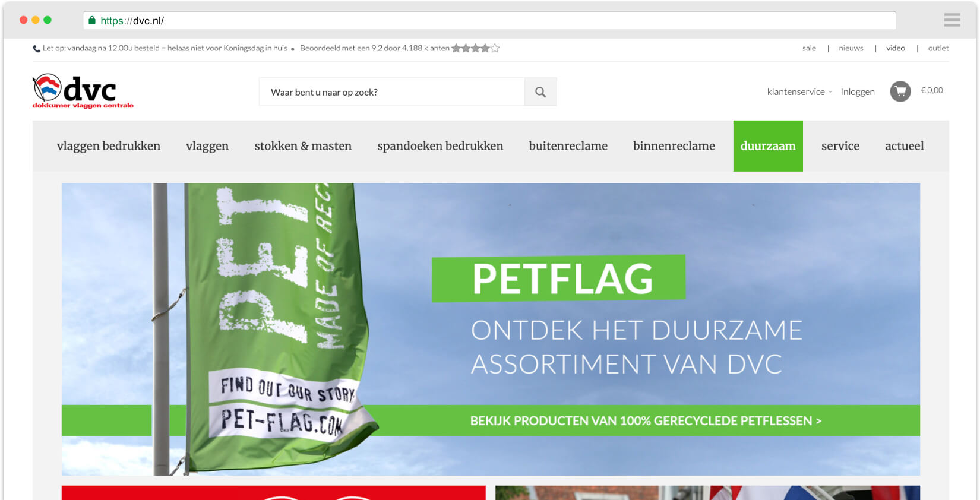The width and height of the screenshot is (980, 500).
Task: Click the phone icon in top bar
Action: tap(36, 49)
